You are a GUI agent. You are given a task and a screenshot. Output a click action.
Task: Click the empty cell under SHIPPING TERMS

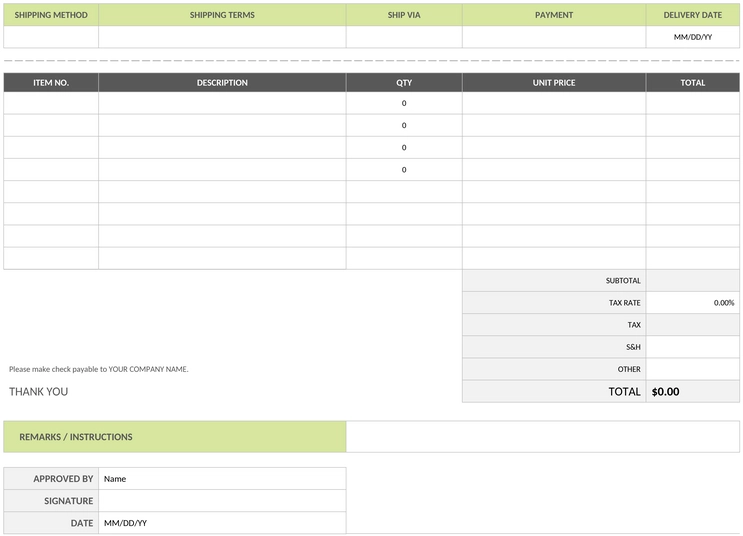coord(222,37)
